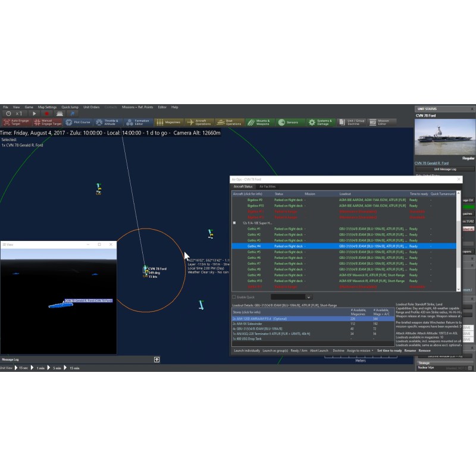Open Mounts & Weapons window
476x476 pixels.
pos(259,122)
